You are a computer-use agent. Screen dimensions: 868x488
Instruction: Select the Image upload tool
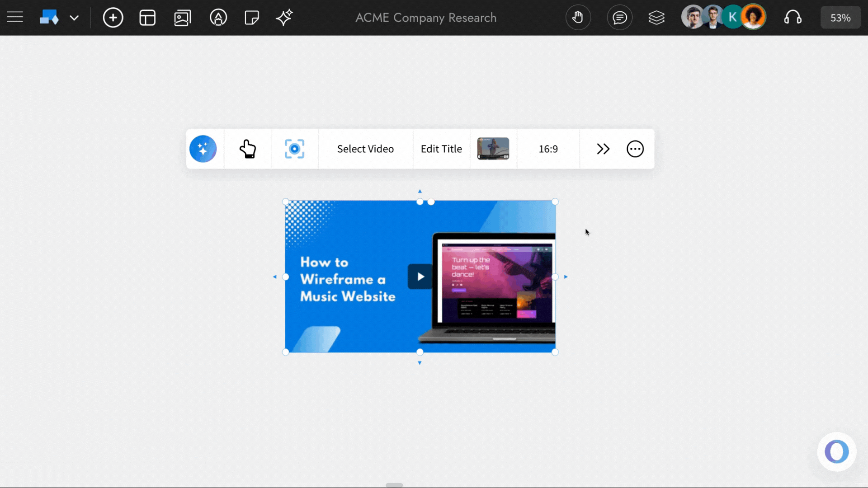coord(182,17)
